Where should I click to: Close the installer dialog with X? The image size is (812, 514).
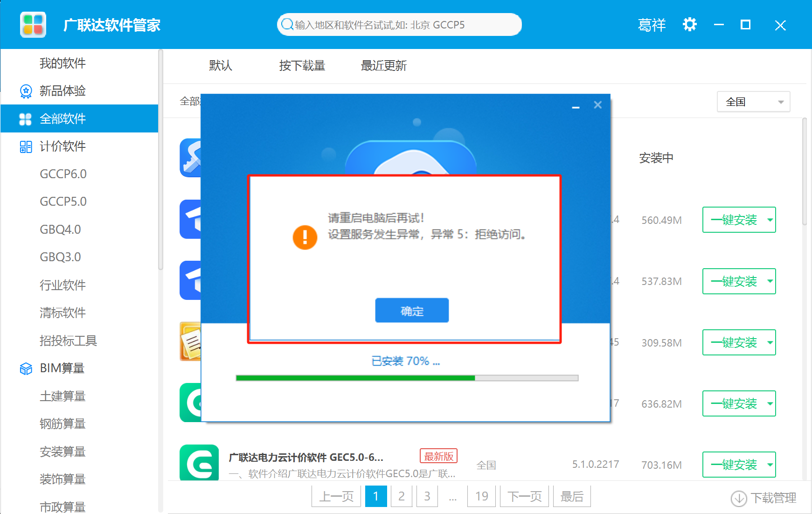click(x=597, y=105)
